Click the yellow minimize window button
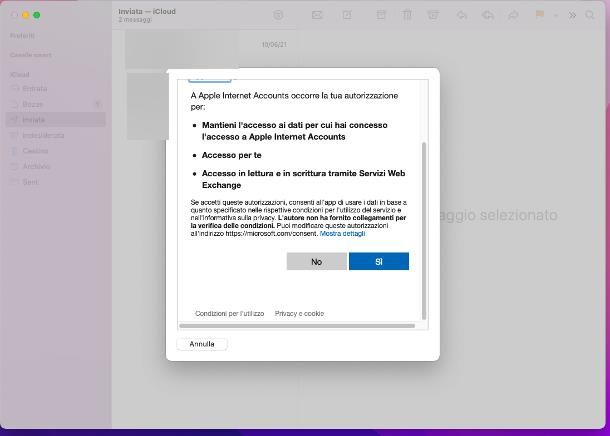This screenshot has width=610, height=436. pyautogui.click(x=25, y=15)
